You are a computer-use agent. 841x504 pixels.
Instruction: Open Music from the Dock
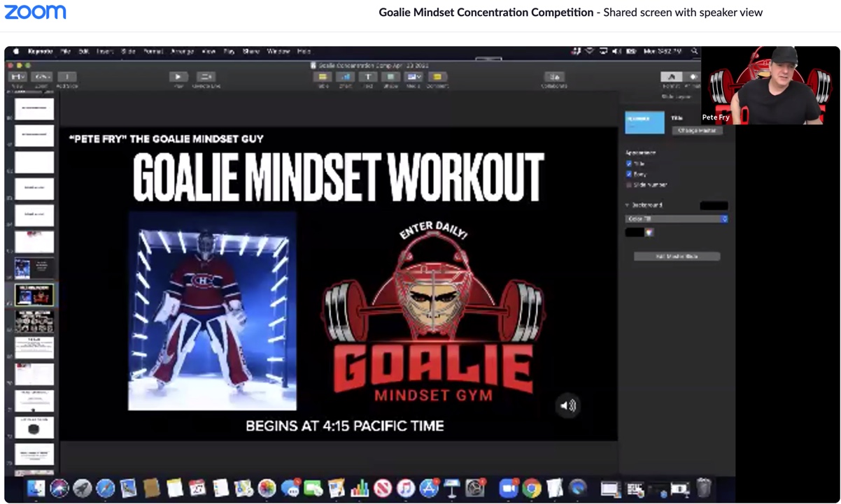tap(406, 488)
